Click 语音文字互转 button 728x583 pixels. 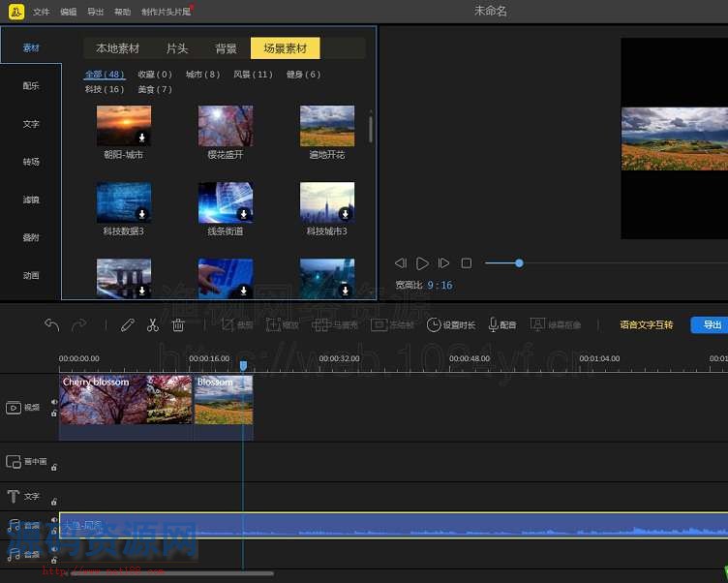(646, 324)
